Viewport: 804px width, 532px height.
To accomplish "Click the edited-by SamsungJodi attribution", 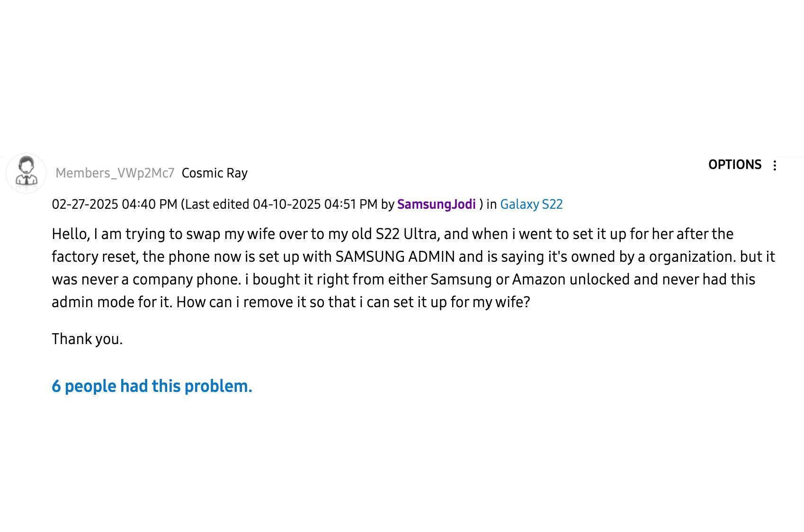I will point(436,204).
